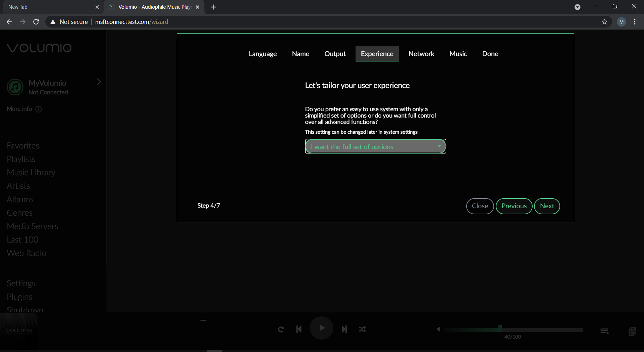Switch to the Music wizard step
The height and width of the screenshot is (352, 644).
458,54
